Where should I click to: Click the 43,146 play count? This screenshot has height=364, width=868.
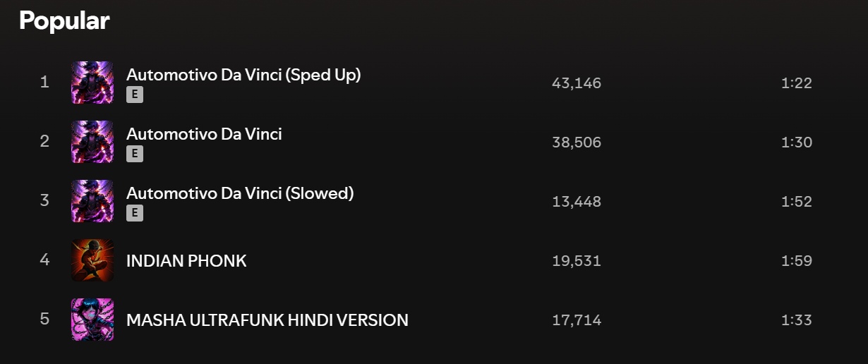pyautogui.click(x=577, y=83)
